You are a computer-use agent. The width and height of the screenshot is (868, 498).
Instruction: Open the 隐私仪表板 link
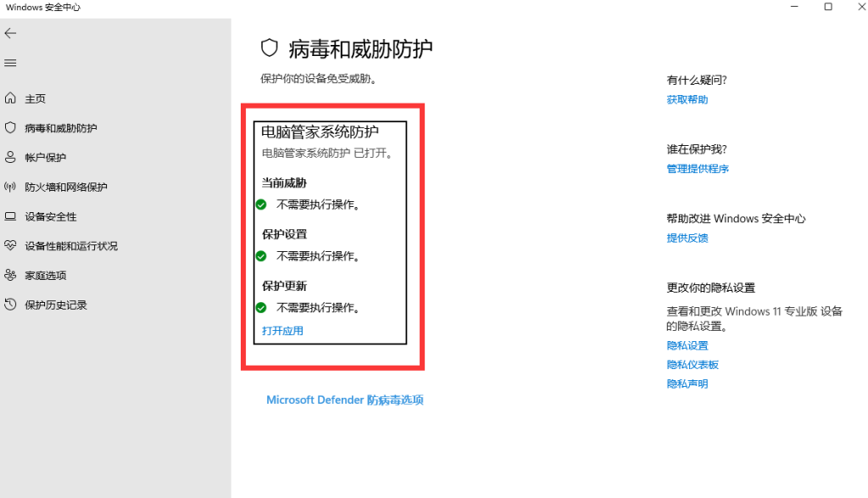tap(692, 365)
